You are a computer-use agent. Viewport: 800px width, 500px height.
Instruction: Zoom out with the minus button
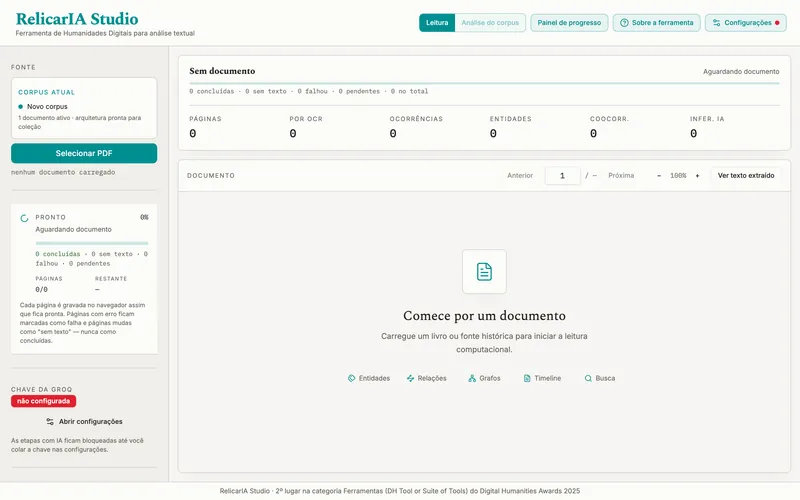(x=659, y=176)
